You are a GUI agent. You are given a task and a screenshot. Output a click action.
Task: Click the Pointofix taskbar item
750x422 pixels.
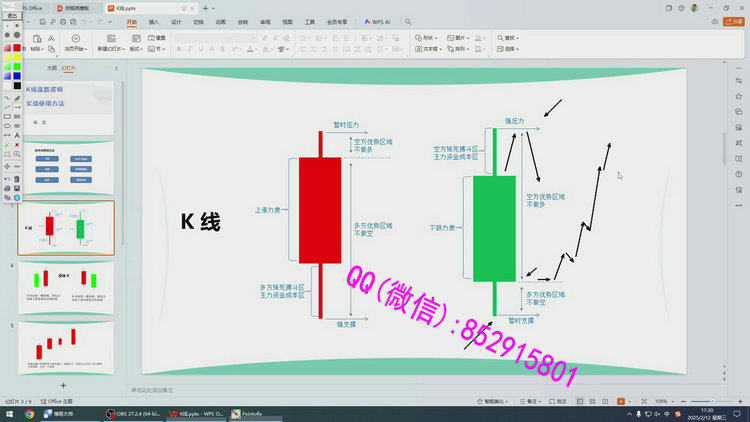pyautogui.click(x=248, y=413)
